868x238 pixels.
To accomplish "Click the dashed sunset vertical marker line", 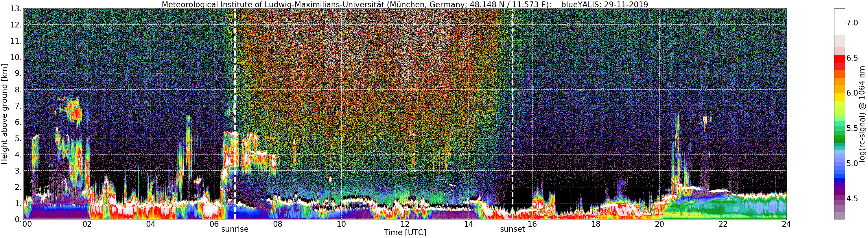I will (513, 114).
